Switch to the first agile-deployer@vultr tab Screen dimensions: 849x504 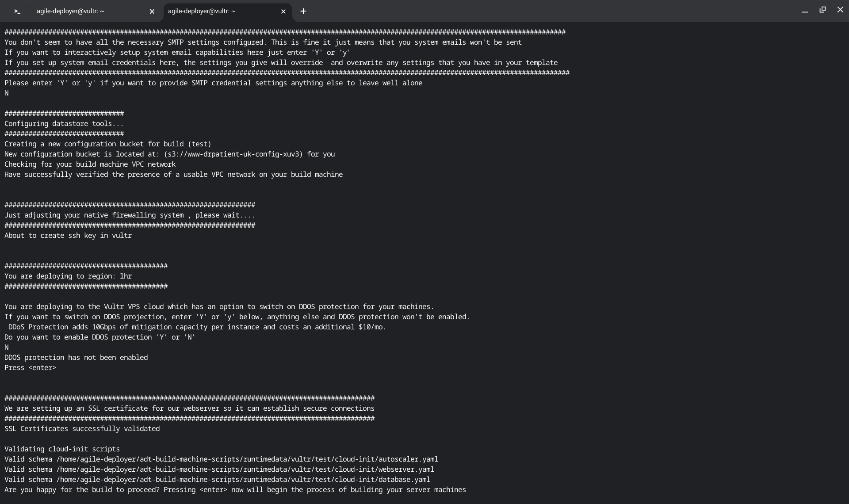coord(71,11)
